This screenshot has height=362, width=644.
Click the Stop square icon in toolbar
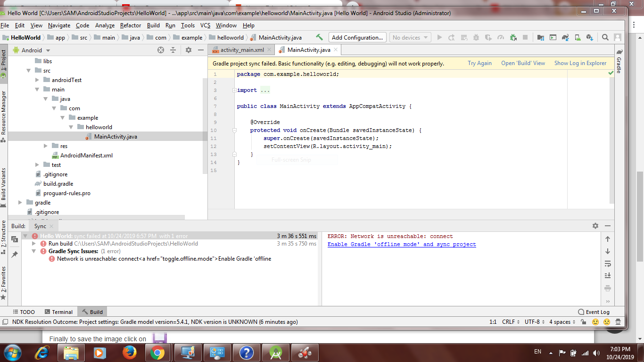coord(525,37)
